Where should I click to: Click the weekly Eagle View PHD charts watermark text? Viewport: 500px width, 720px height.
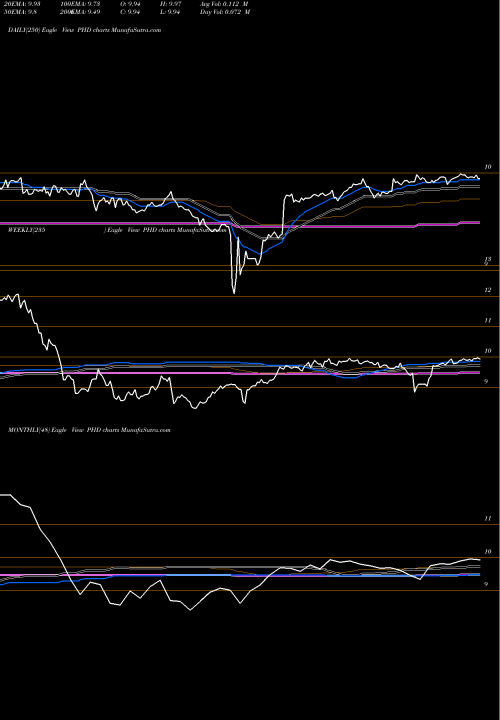(x=165, y=231)
